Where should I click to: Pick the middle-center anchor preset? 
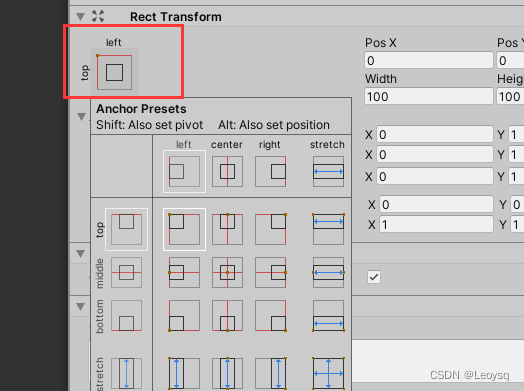point(227,272)
